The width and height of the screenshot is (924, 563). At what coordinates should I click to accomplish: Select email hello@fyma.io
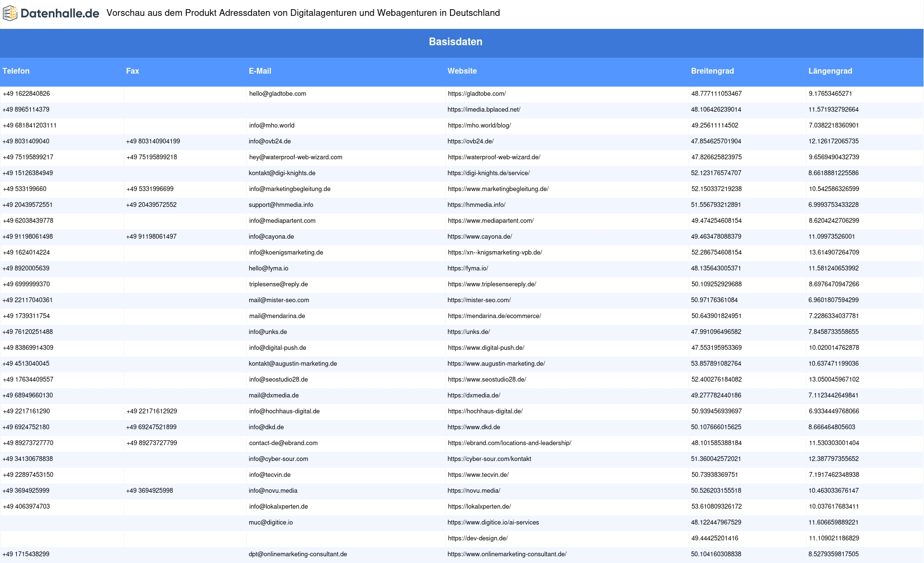pos(269,269)
